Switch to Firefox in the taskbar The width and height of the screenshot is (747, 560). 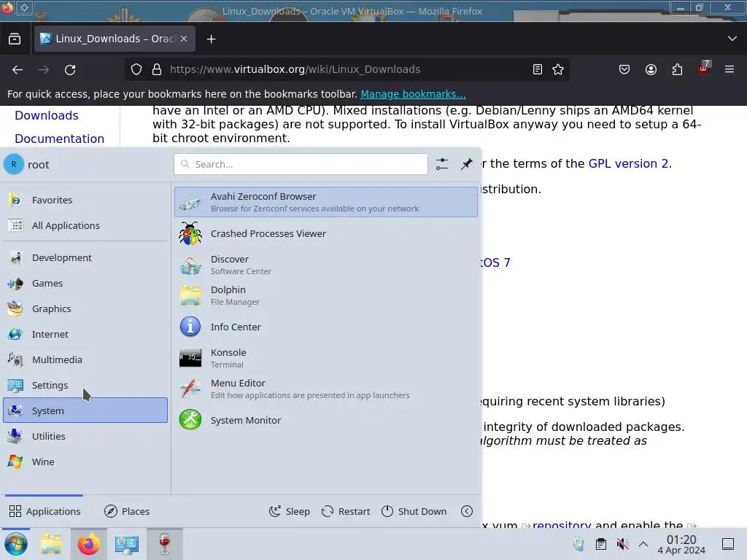[88, 544]
